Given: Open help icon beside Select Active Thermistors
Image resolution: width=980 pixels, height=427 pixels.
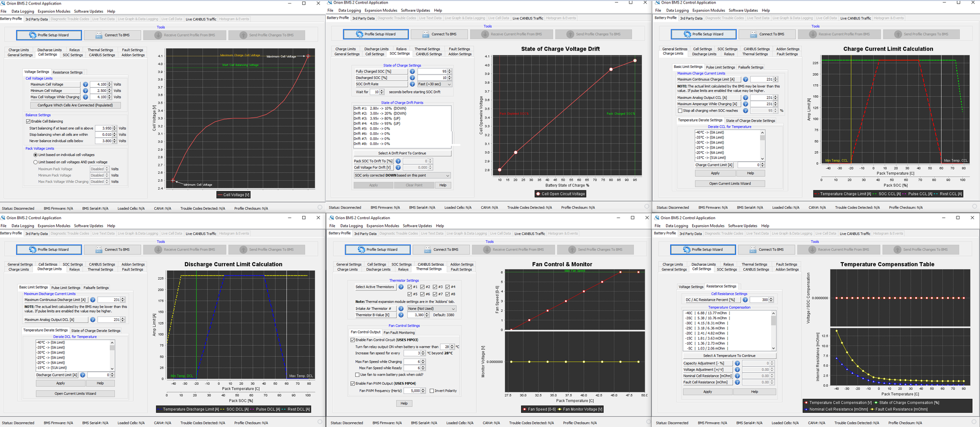Looking at the screenshot, I should pos(401,287).
